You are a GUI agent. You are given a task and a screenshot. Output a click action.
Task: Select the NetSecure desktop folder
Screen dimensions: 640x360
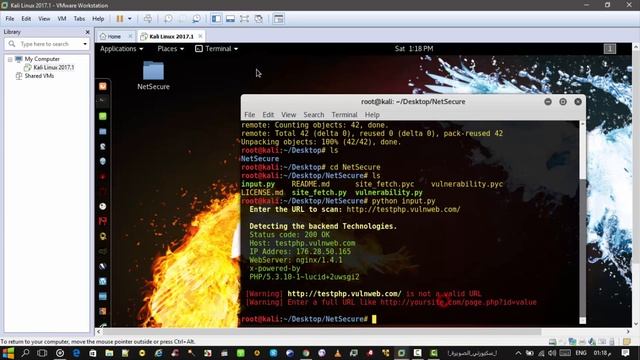tap(153, 76)
